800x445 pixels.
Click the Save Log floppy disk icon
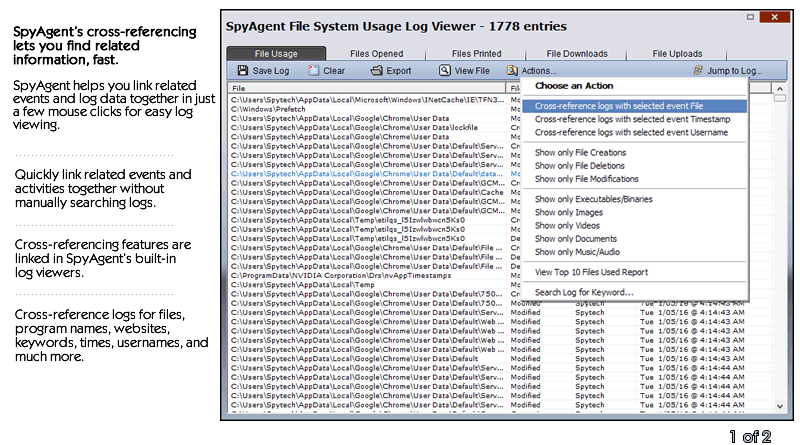pyautogui.click(x=243, y=70)
